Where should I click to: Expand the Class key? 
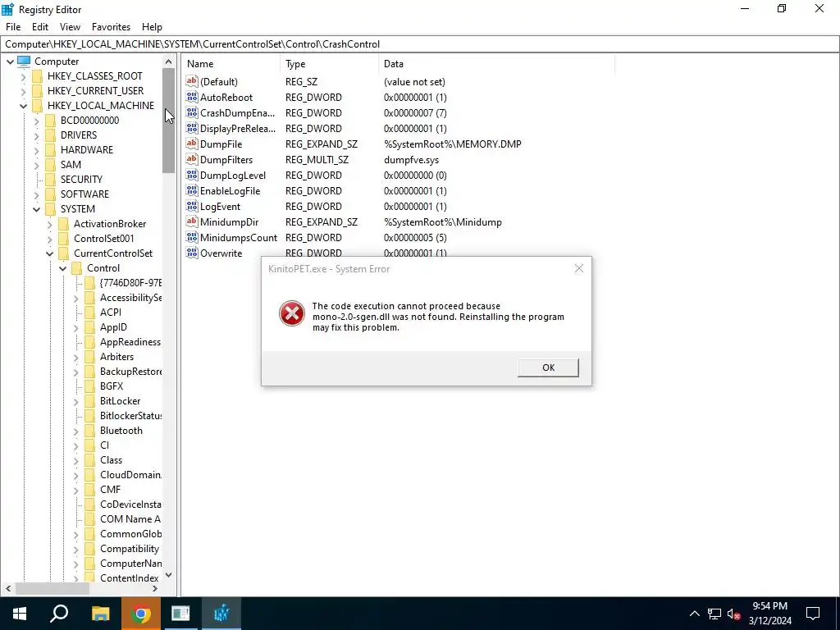75,460
